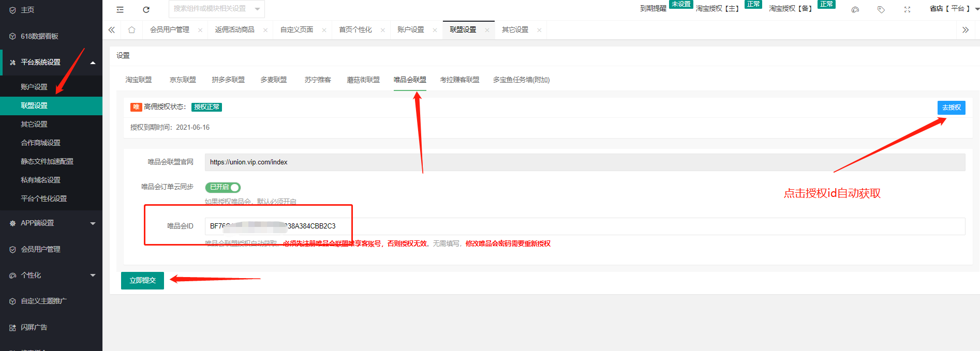
Task: Switch to 拼多多联盟 settings tab
Action: 228,80
